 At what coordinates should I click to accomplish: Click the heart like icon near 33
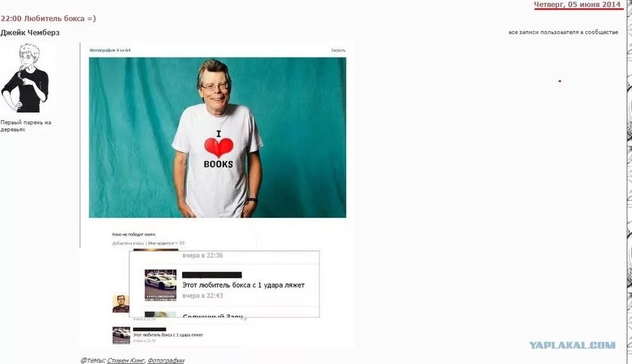coord(176,243)
